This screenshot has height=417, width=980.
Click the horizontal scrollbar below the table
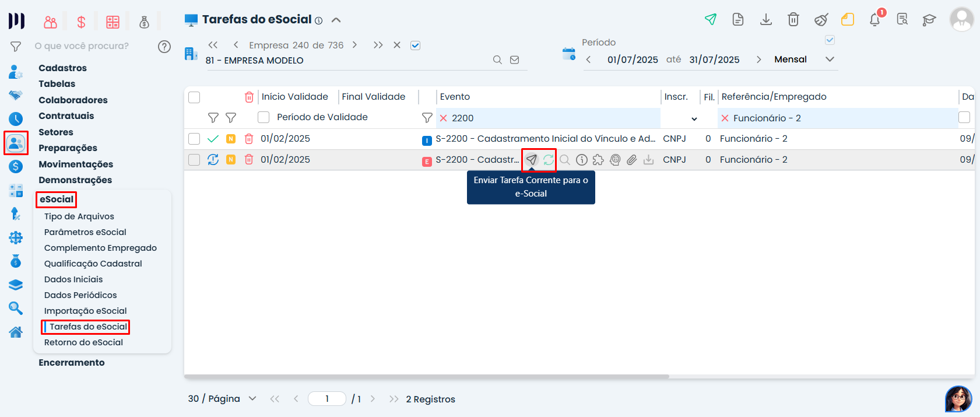(x=427, y=377)
